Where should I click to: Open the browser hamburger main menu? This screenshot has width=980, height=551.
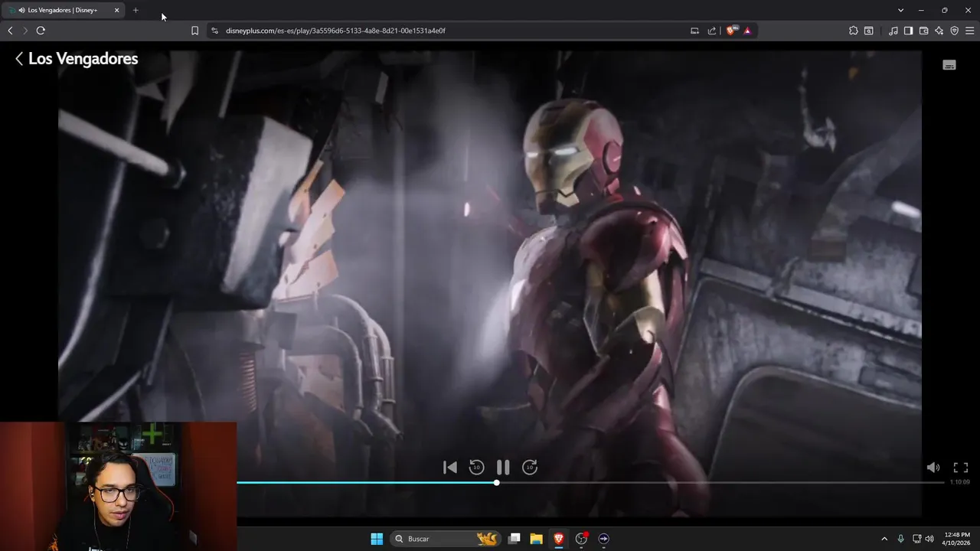pyautogui.click(x=969, y=31)
